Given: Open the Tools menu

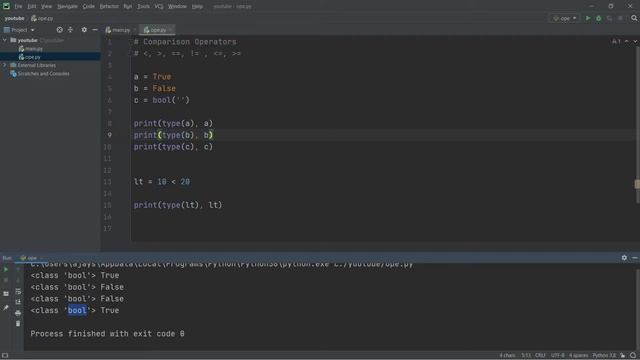Looking at the screenshot, I should coord(143,7).
